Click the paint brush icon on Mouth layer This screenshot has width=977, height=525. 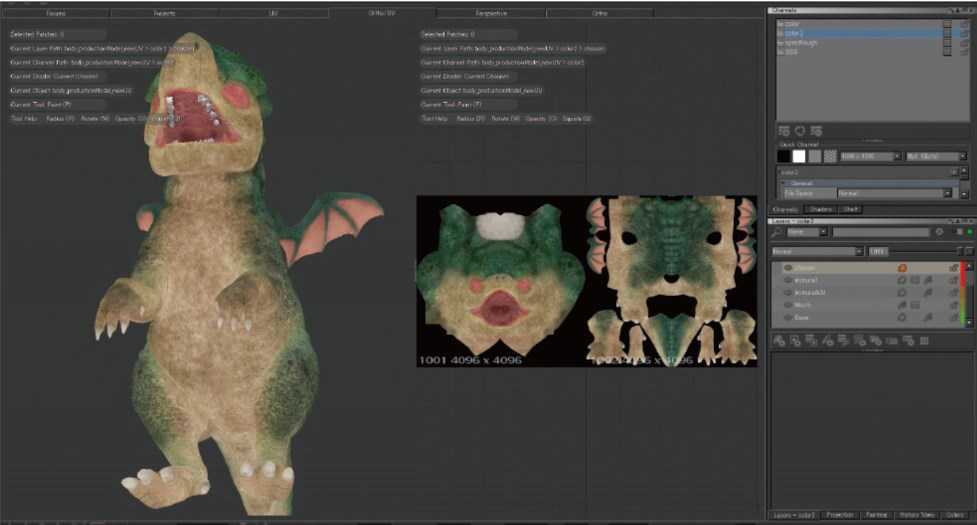[x=902, y=305]
